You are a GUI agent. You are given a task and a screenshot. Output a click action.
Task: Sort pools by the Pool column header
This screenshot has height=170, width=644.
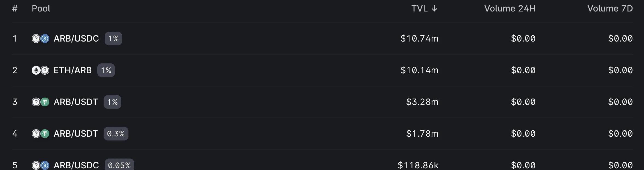click(41, 8)
